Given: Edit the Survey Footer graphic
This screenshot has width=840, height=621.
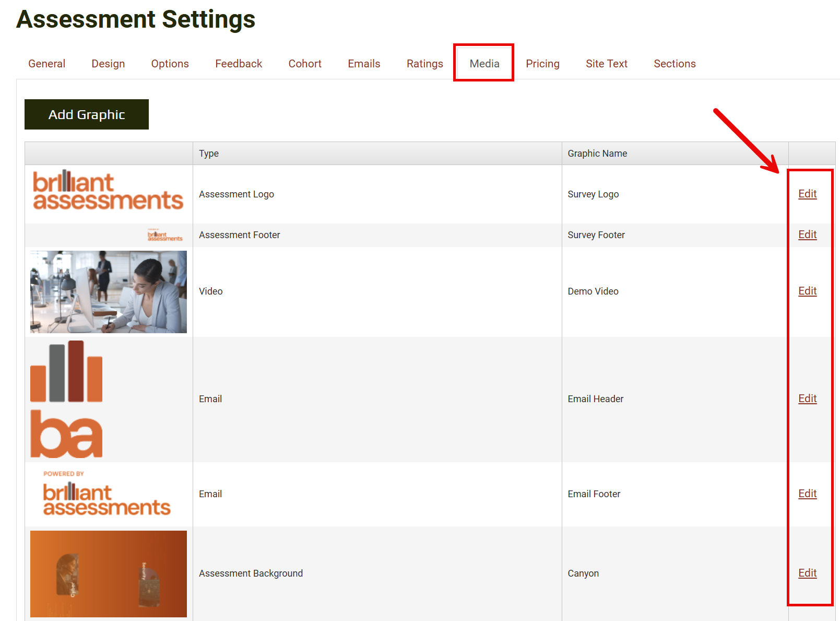Looking at the screenshot, I should pos(807,235).
